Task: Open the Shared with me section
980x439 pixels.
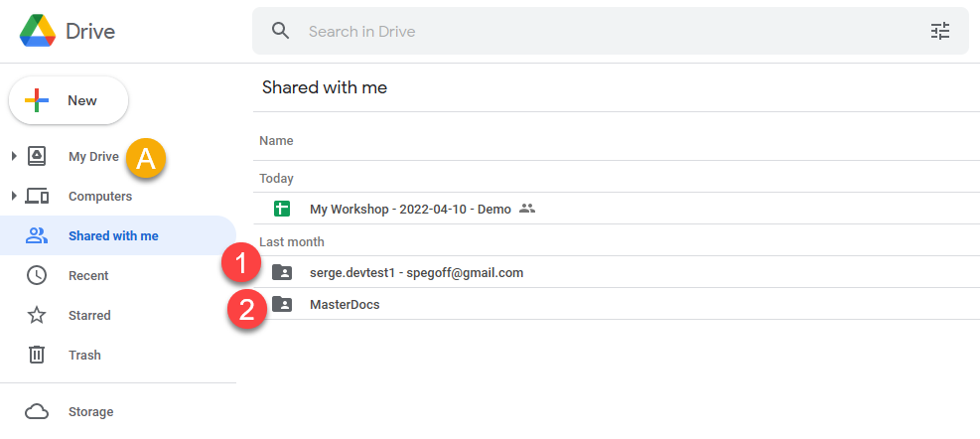Action: coord(112,235)
